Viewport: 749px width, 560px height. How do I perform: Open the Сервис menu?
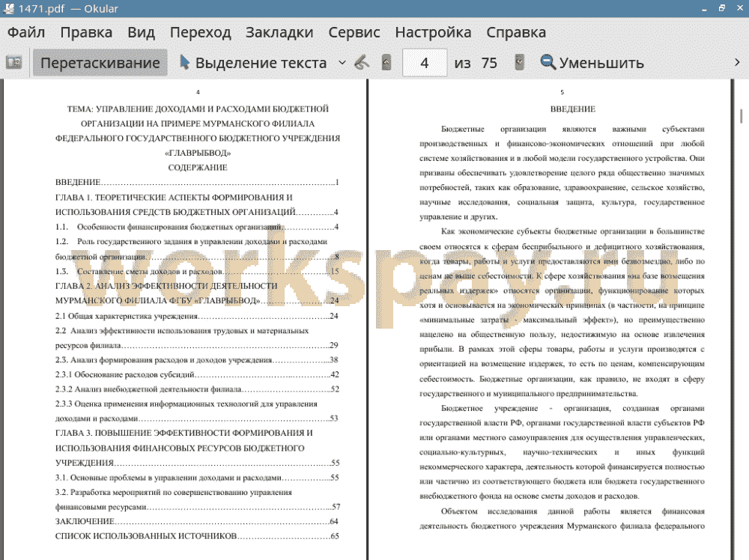[x=354, y=32]
